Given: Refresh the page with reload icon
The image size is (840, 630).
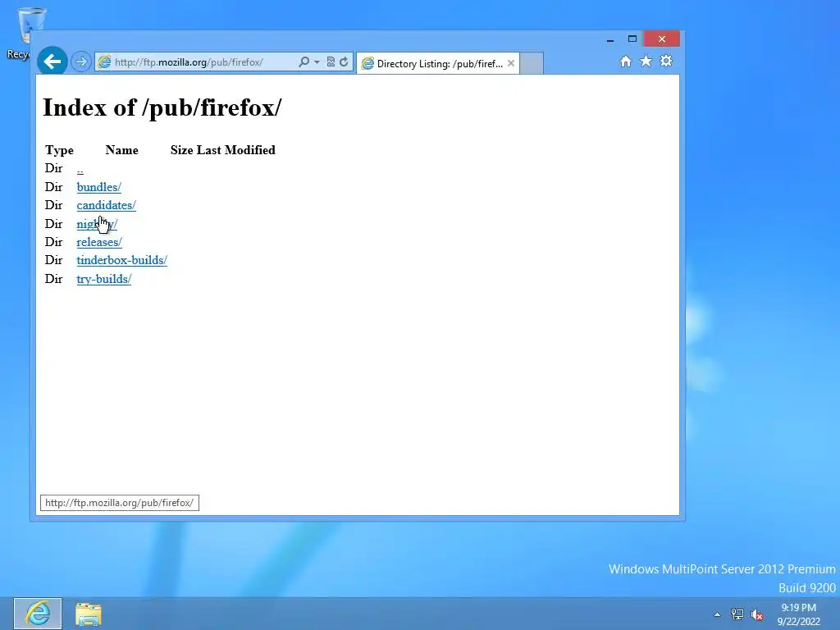Looking at the screenshot, I should (344, 62).
